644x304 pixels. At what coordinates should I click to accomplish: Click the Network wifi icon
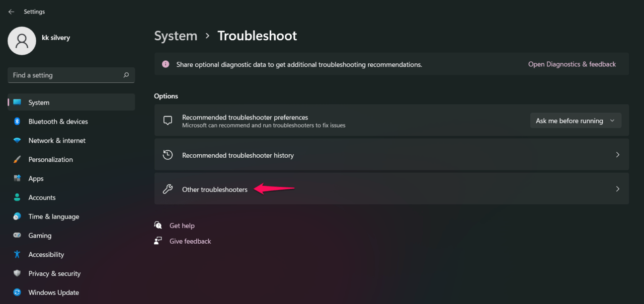pos(17,141)
